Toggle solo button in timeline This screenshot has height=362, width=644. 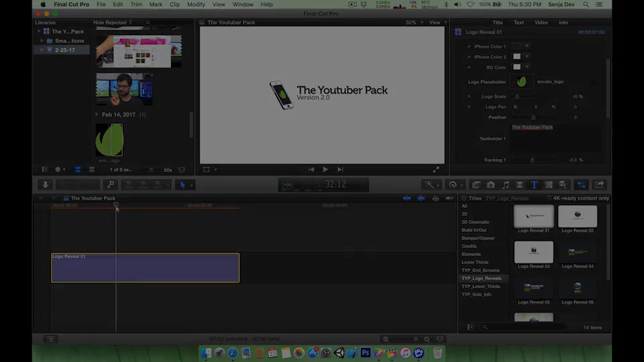point(435,198)
